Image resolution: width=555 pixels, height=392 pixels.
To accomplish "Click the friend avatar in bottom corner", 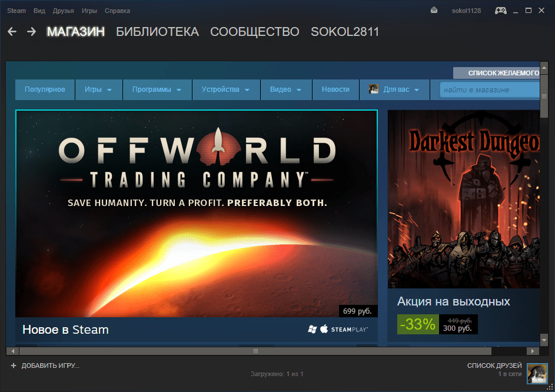I will (537, 373).
